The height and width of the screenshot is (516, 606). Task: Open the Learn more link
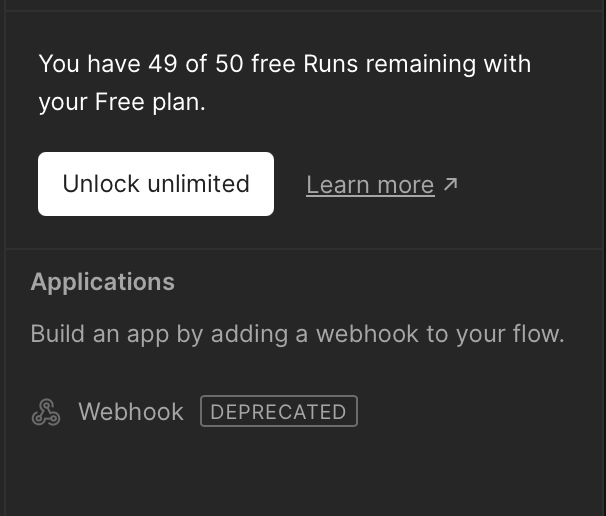[x=370, y=185]
